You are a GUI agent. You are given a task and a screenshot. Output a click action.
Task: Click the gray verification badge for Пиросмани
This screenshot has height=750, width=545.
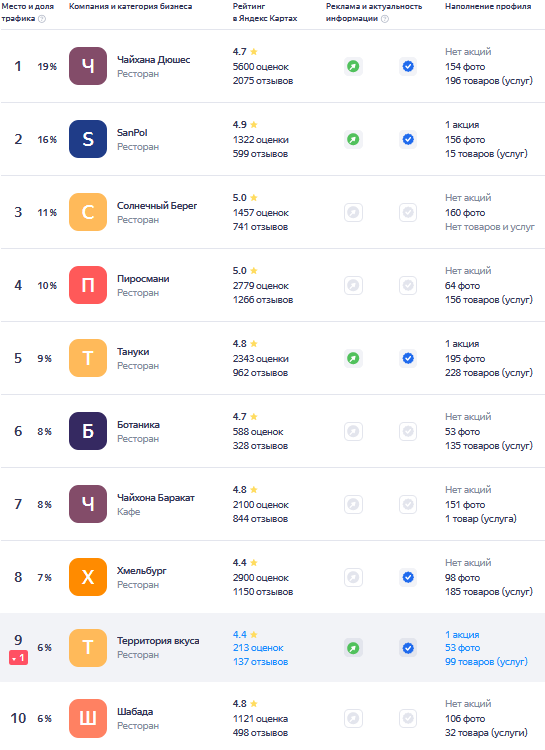[x=408, y=285]
